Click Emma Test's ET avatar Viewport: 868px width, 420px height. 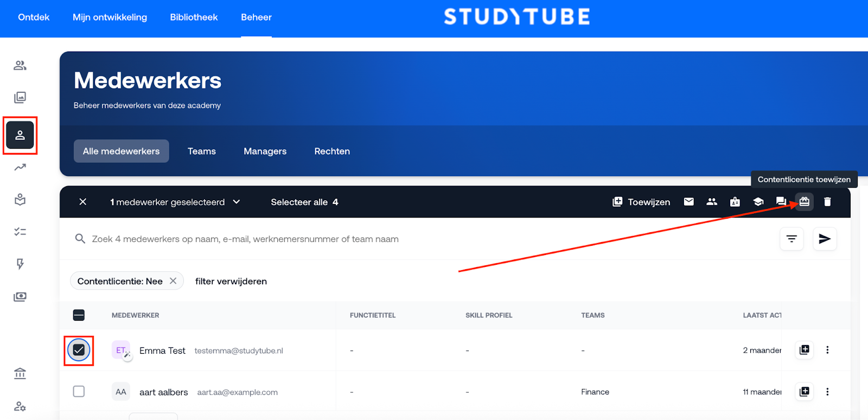click(121, 350)
